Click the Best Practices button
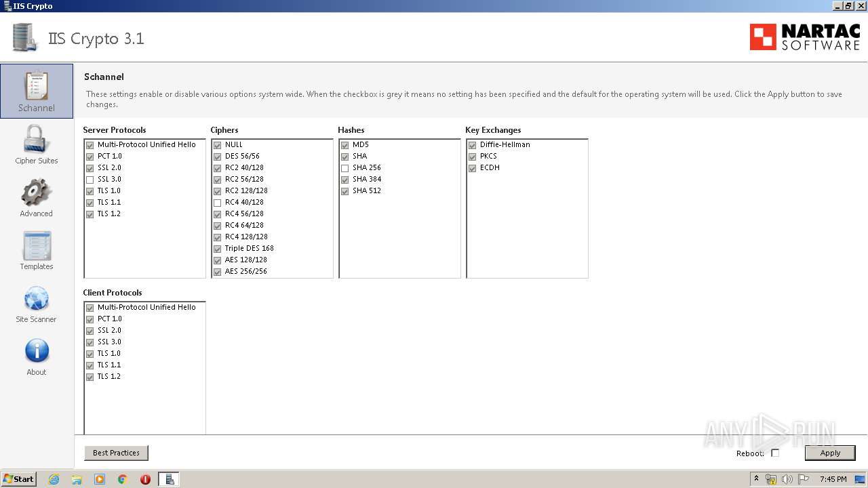Viewport: 868px width, 488px height. [x=116, y=453]
